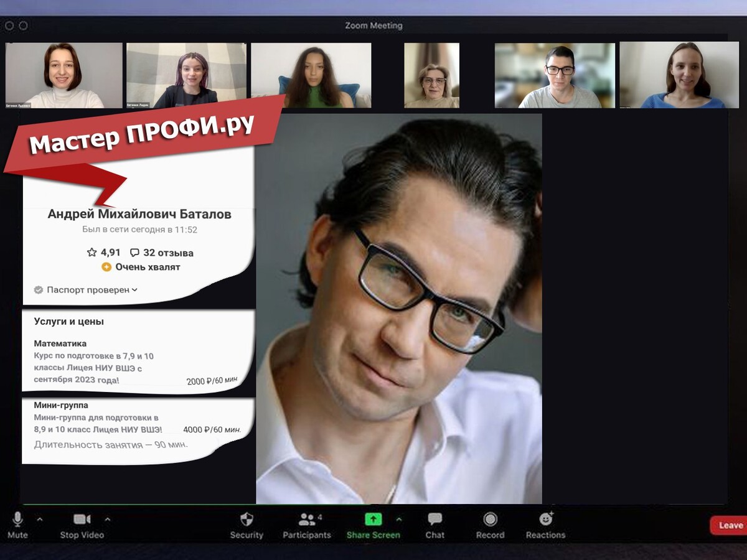This screenshot has height=560, width=747.
Task: Expand audio options arrow beside Mute
Action: pos(40,519)
